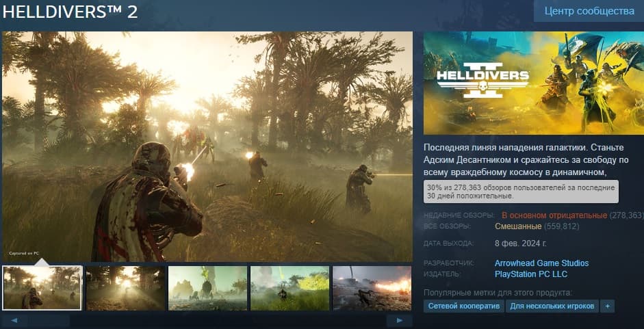This screenshot has height=329, width=644.
Task: Open the Центр сообщества community hub button
Action: [589, 11]
